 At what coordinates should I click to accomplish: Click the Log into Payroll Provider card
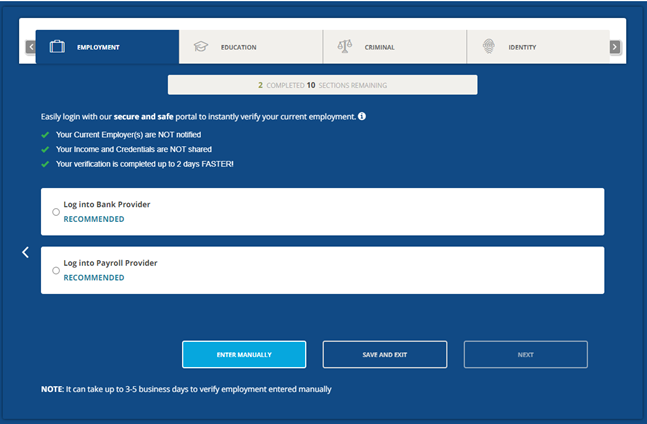(322, 270)
